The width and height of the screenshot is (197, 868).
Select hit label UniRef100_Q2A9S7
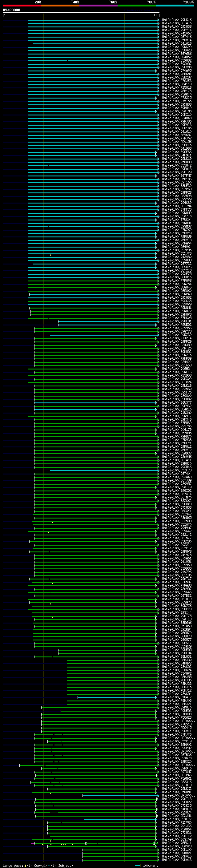coord(177,453)
